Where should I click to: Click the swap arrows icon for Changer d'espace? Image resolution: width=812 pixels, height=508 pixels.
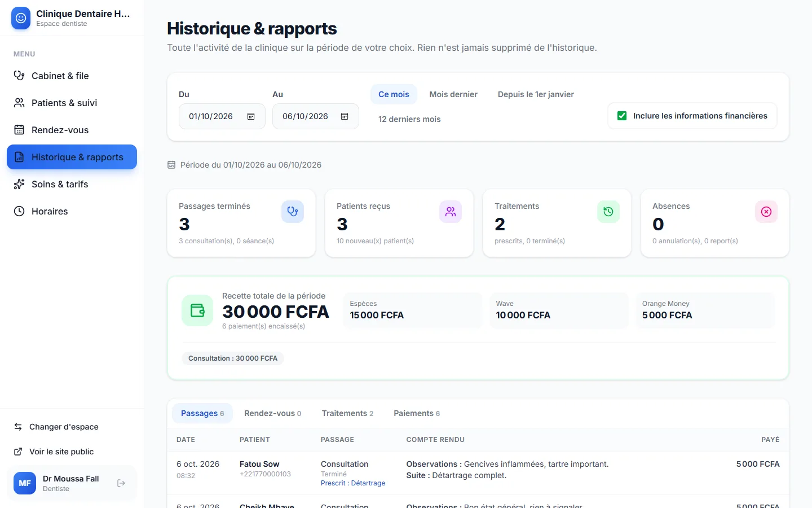point(18,427)
